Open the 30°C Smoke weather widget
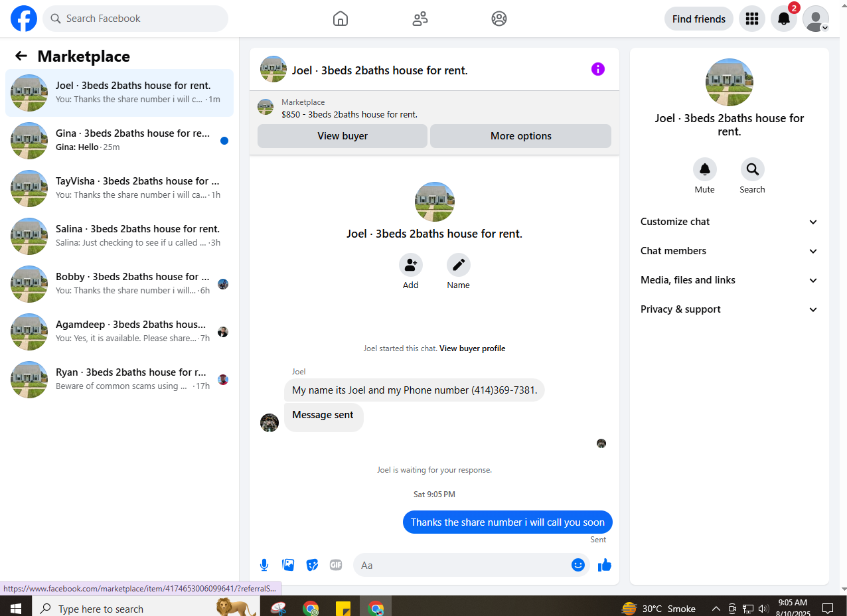847x616 pixels. (658, 608)
